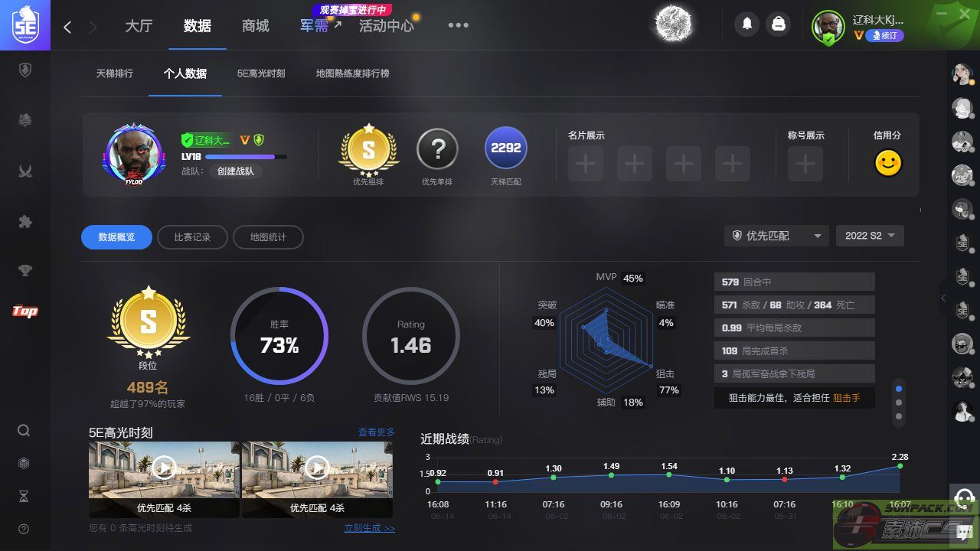Click the Top icon in left sidebar

(x=24, y=311)
